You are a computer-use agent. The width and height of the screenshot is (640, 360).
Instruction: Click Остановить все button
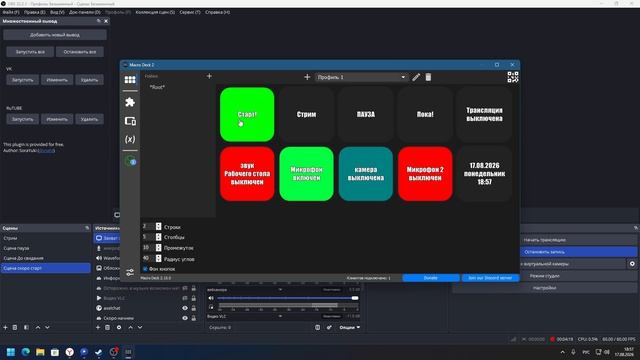(80, 52)
